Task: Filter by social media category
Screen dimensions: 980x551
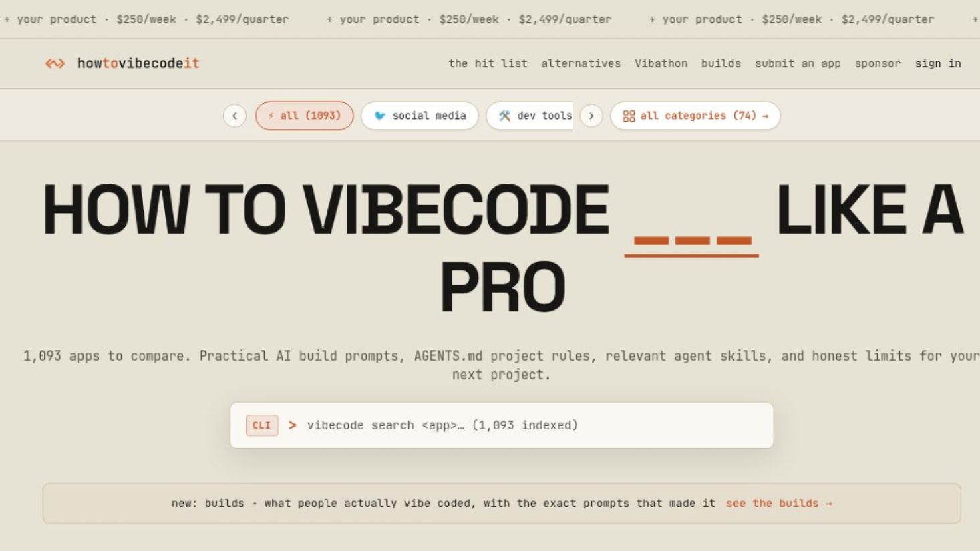Action: click(420, 116)
